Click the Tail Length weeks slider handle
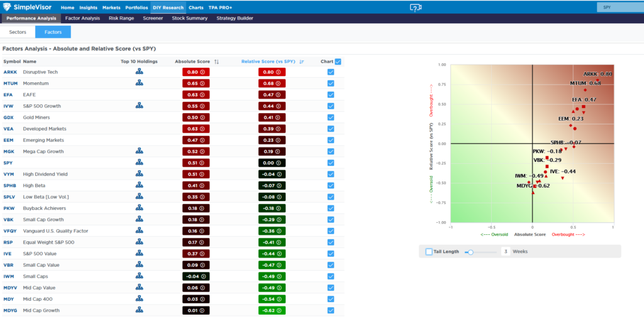The image size is (644, 319). [x=470, y=252]
